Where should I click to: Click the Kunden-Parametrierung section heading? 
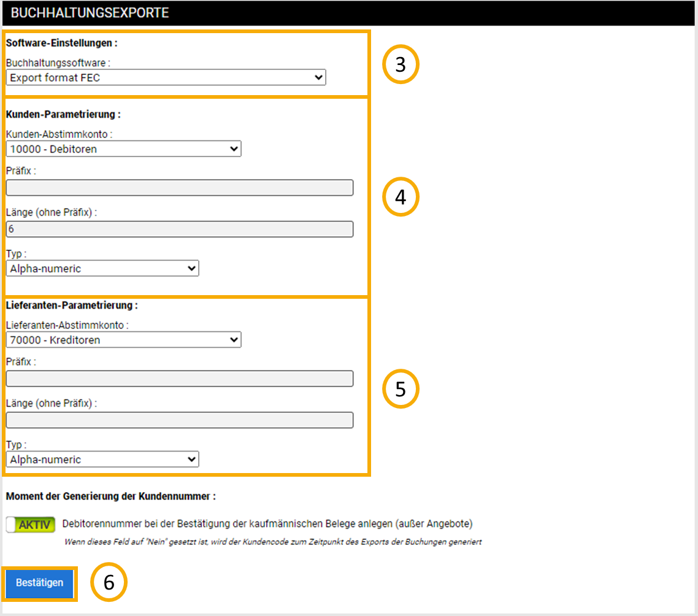pos(63,114)
